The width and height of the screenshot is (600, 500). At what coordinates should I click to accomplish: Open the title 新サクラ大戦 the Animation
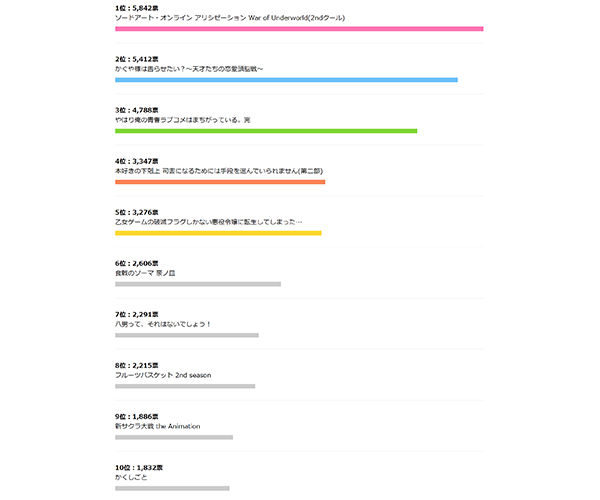coord(158,426)
